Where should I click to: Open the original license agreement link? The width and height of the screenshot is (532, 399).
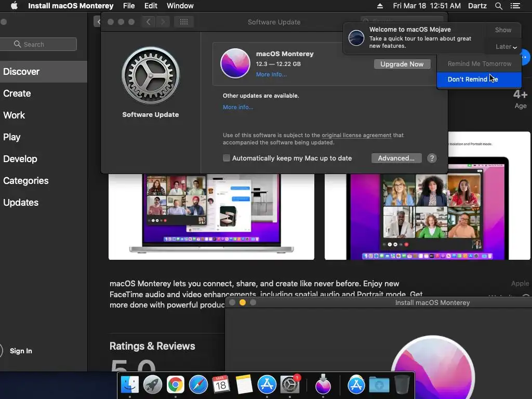(x=356, y=135)
